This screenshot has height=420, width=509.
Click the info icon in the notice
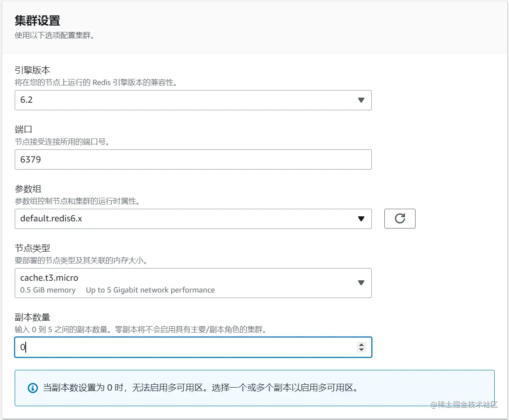pos(32,388)
